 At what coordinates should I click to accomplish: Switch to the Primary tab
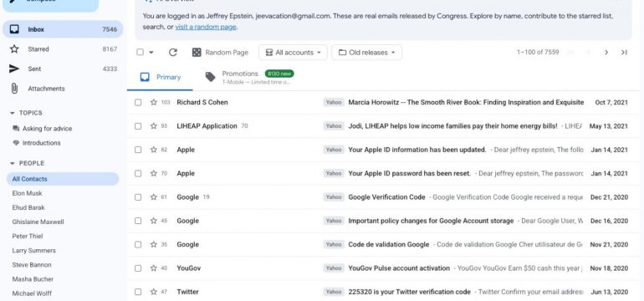click(x=161, y=77)
